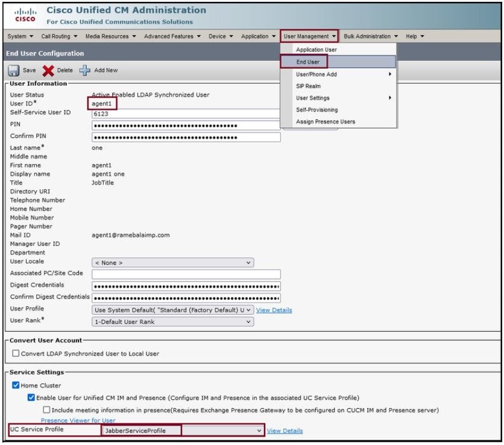Viewport: 504px width, 445px height.
Task: Click the Save floppy disk icon
Action: [x=13, y=71]
